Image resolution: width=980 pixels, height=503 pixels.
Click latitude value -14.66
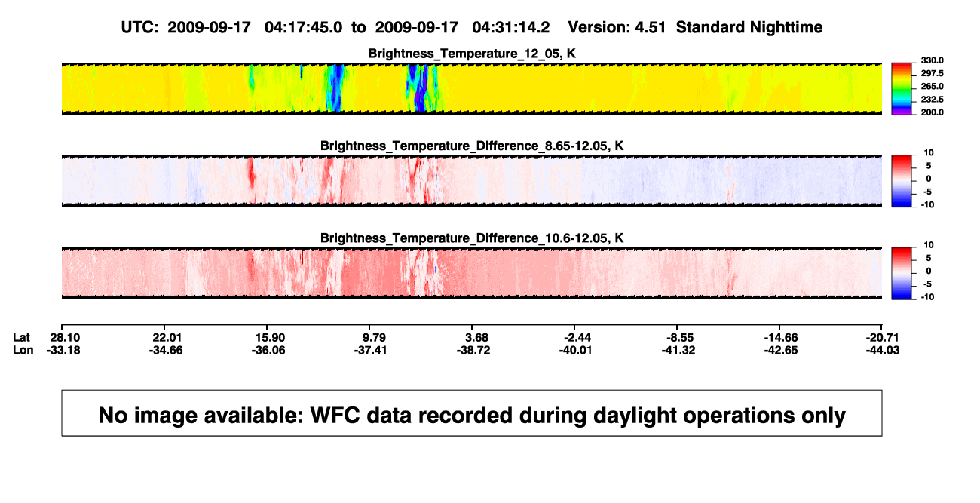click(x=780, y=337)
